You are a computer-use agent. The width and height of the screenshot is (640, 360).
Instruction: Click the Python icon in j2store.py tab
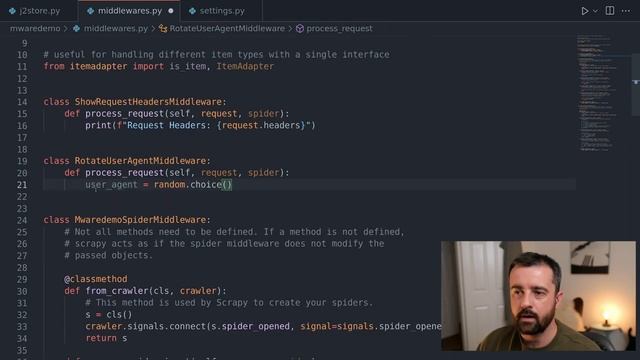pyautogui.click(x=12, y=11)
